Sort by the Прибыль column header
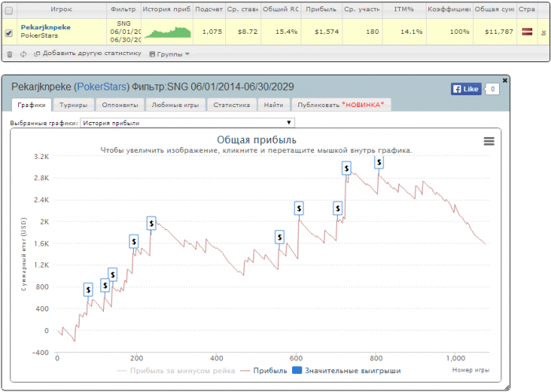The image size is (551, 392). 321,9
